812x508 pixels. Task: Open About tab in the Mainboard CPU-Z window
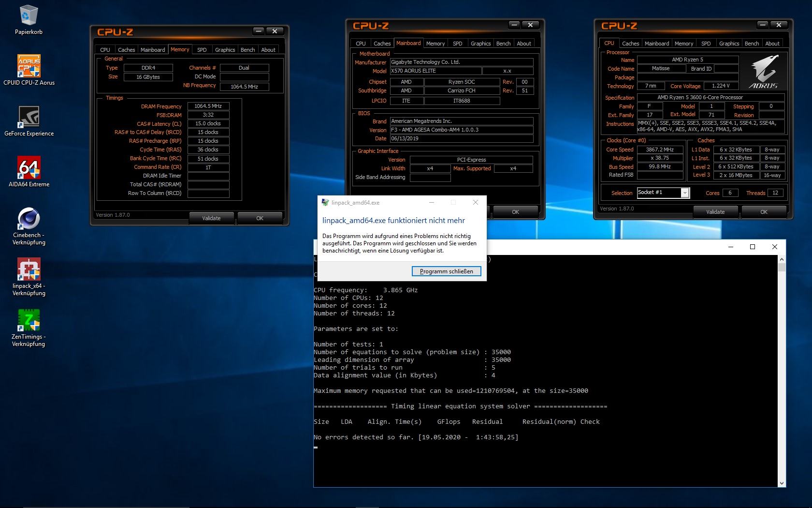pos(524,44)
